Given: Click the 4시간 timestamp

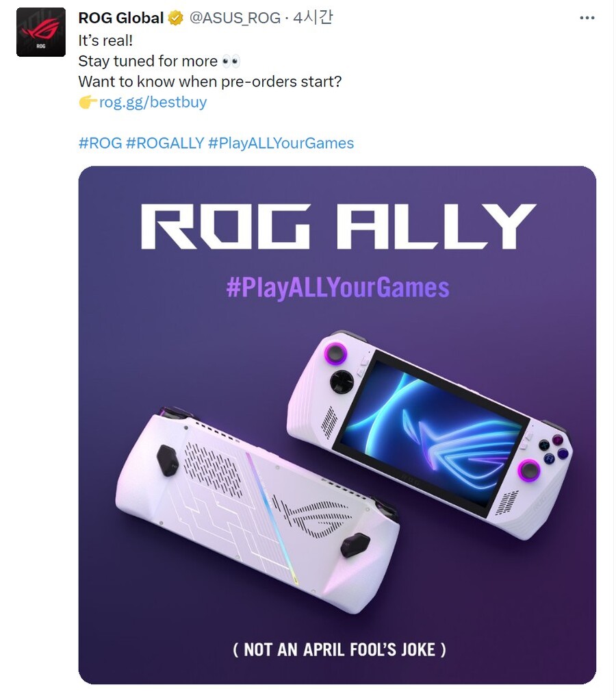Looking at the screenshot, I should 312,18.
